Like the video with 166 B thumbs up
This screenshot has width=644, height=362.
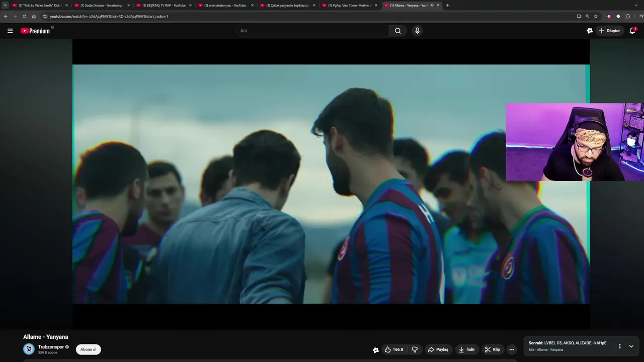(394, 349)
